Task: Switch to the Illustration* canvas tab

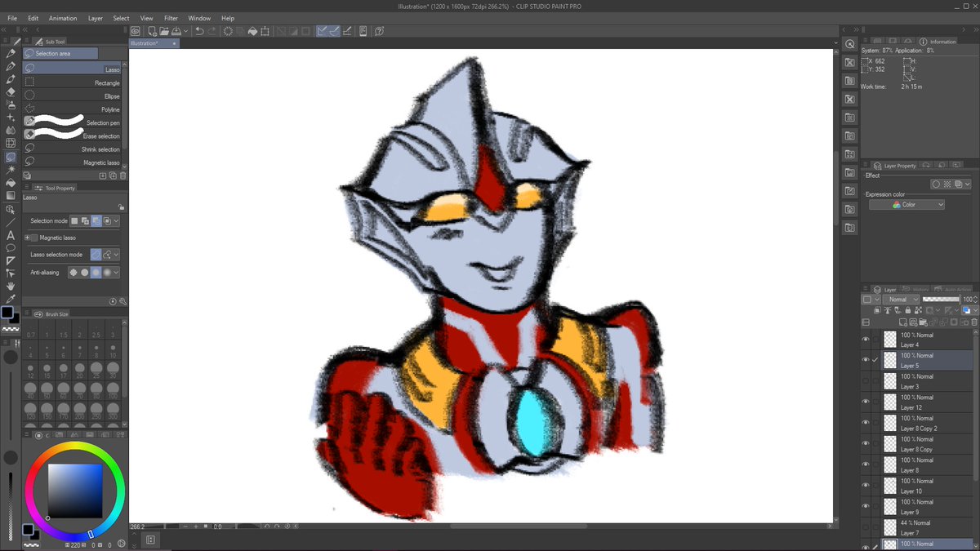Action: tap(154, 43)
